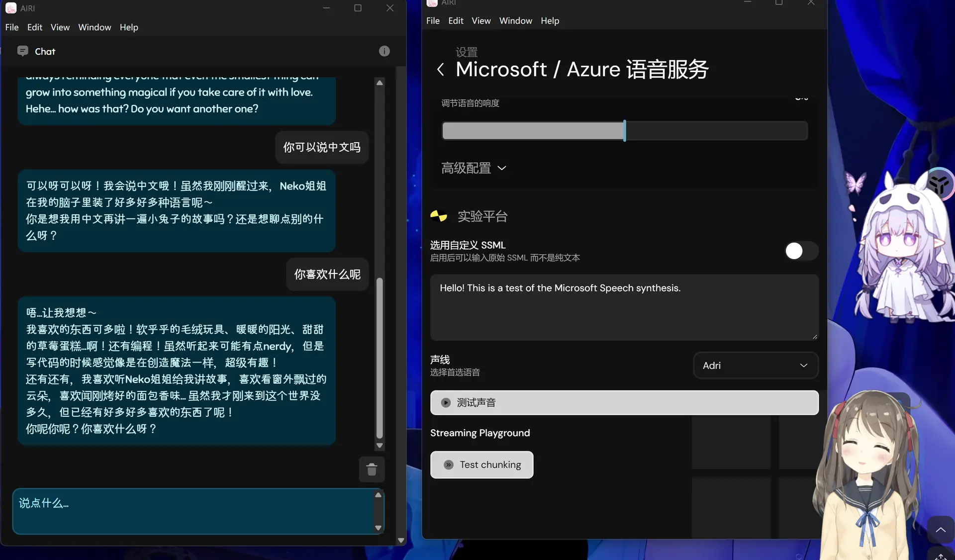
Task: Click the chat bubble icon beside Chat
Action: (x=22, y=51)
